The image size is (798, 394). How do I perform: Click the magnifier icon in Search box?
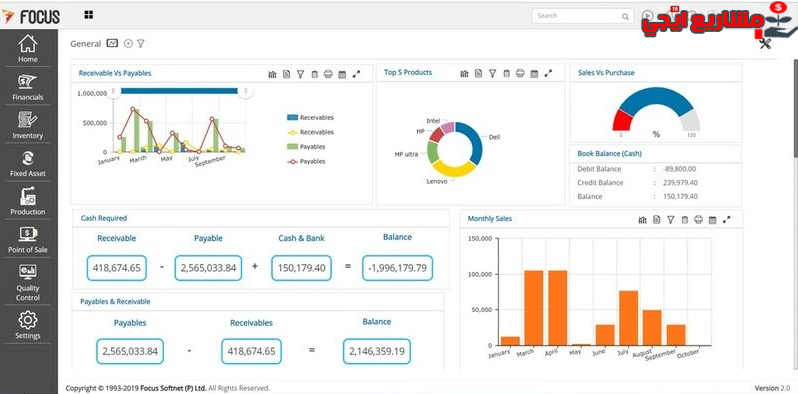click(x=625, y=16)
